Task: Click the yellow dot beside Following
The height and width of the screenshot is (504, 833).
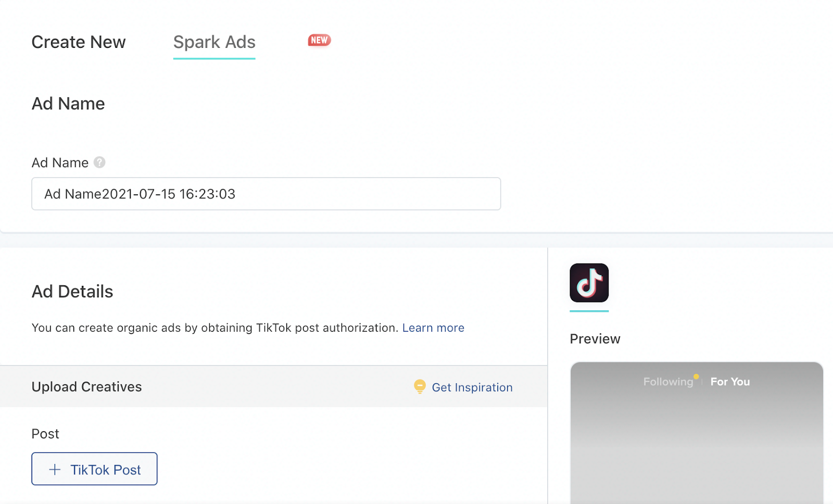Action: point(696,376)
